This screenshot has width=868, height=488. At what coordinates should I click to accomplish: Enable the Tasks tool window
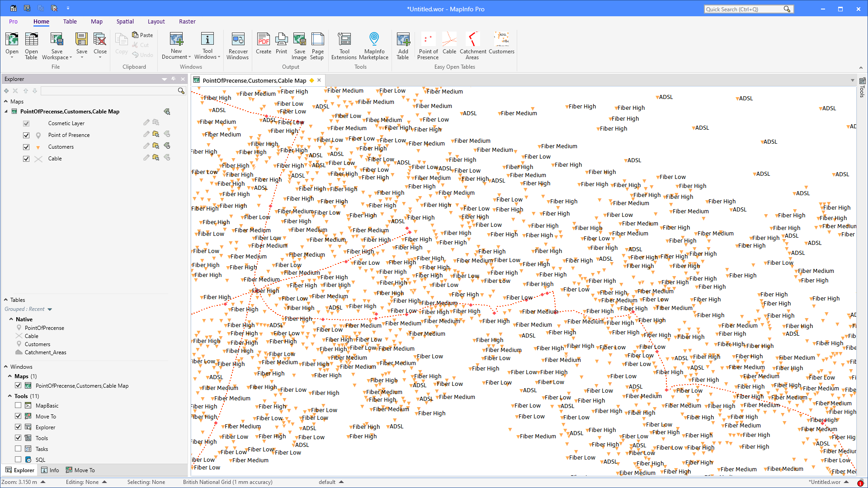[18, 448]
